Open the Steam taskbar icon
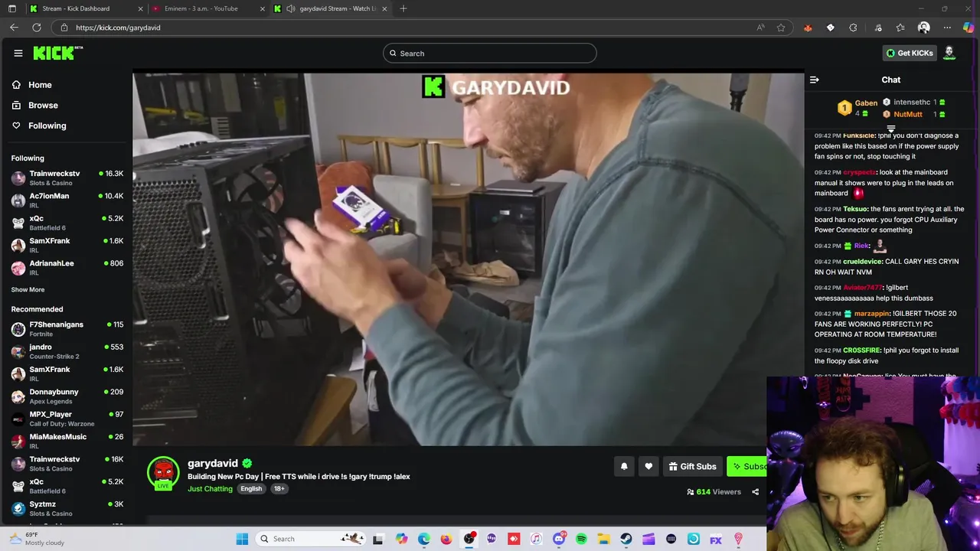Image resolution: width=980 pixels, height=551 pixels. (626, 539)
